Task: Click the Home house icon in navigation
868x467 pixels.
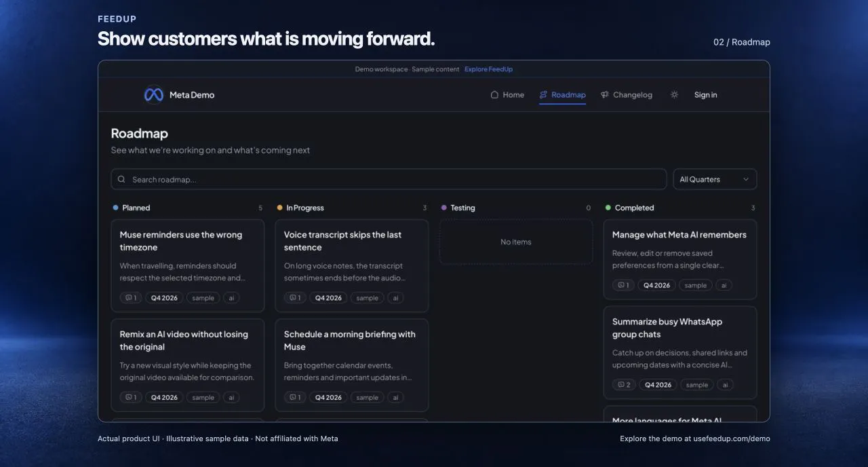Action: pos(494,95)
